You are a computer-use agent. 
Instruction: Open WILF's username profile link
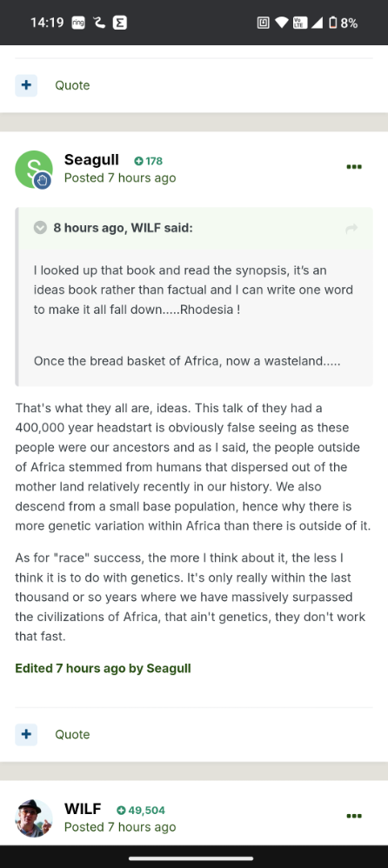pos(83,810)
